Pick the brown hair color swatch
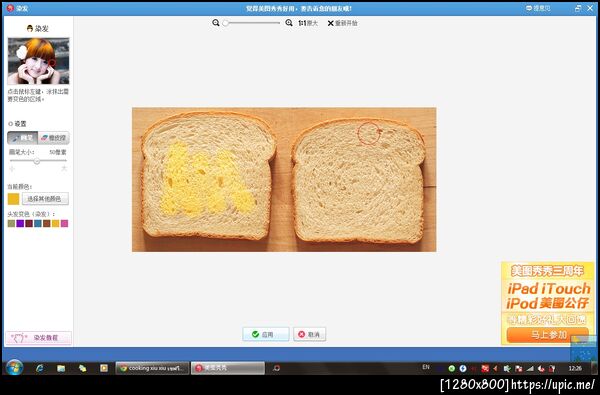This screenshot has height=395, width=600. [47, 224]
